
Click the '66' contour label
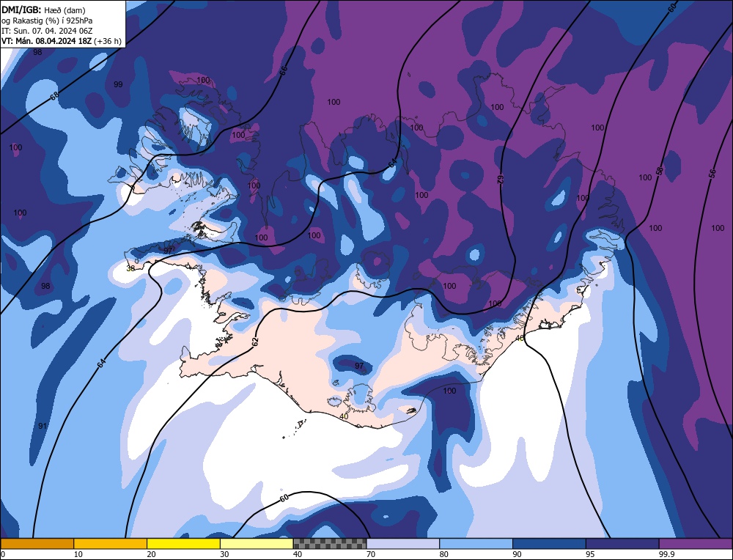click(283, 71)
